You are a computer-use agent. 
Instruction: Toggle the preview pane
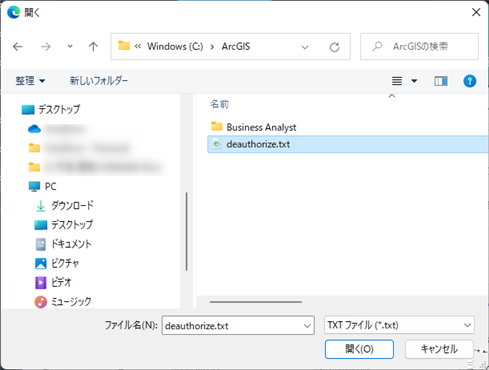(441, 81)
